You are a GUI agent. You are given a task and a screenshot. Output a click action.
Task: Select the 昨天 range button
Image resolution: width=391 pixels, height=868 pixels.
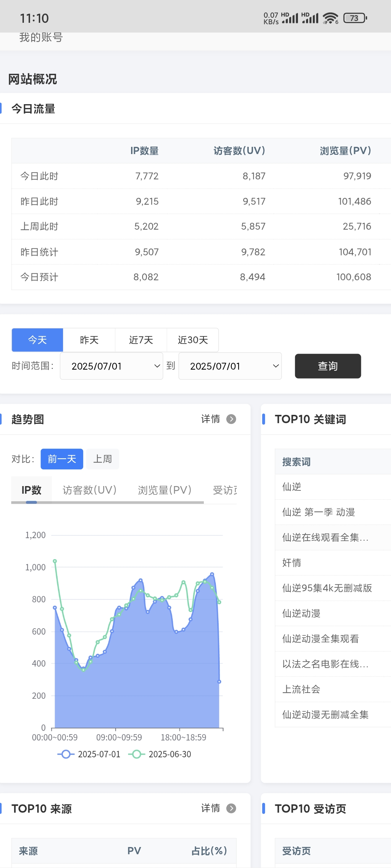pyautogui.click(x=89, y=340)
